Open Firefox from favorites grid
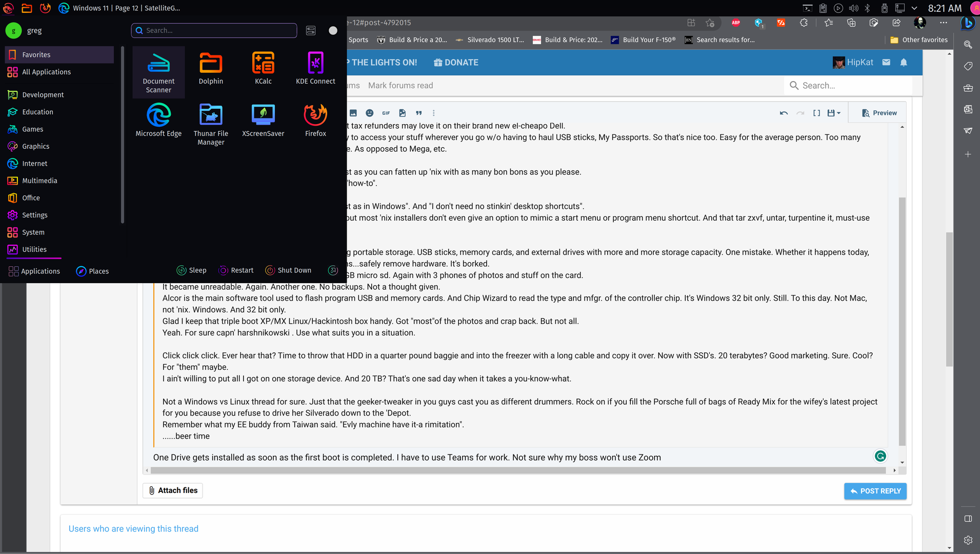Screen dimensions: 980x554 point(315,121)
